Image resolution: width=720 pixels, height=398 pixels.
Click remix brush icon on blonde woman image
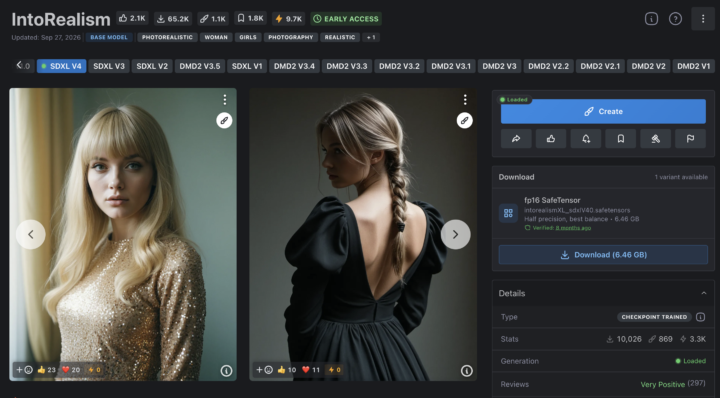[x=224, y=120]
